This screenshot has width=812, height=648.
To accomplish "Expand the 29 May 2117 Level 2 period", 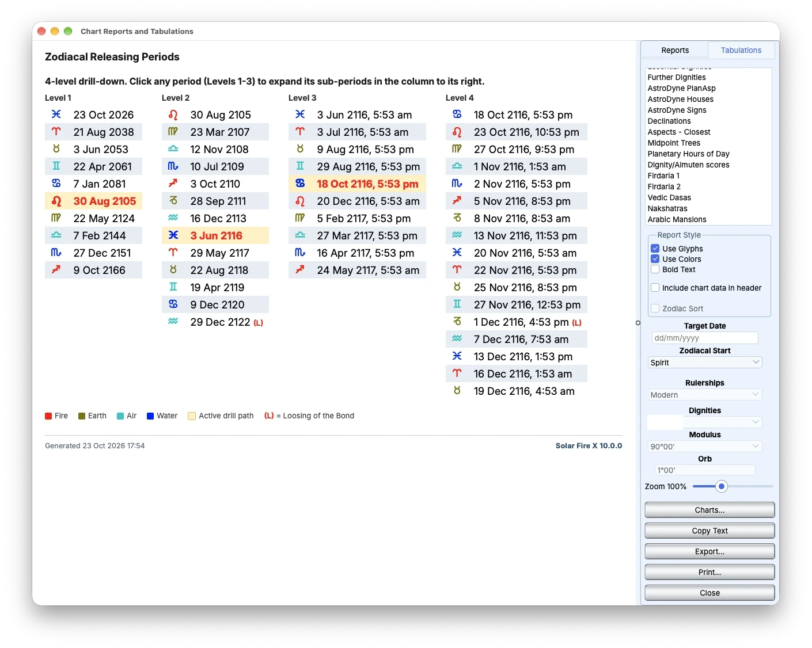I will click(x=215, y=253).
